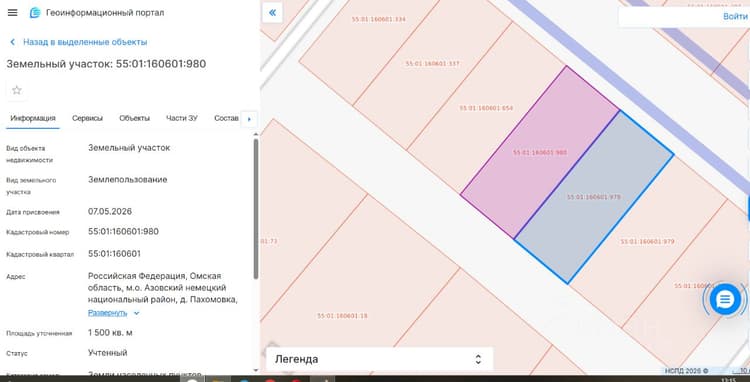750x382 pixels.
Task: Click the parcel title Земельный участок: 55:01:160601:980
Action: pyautogui.click(x=106, y=64)
